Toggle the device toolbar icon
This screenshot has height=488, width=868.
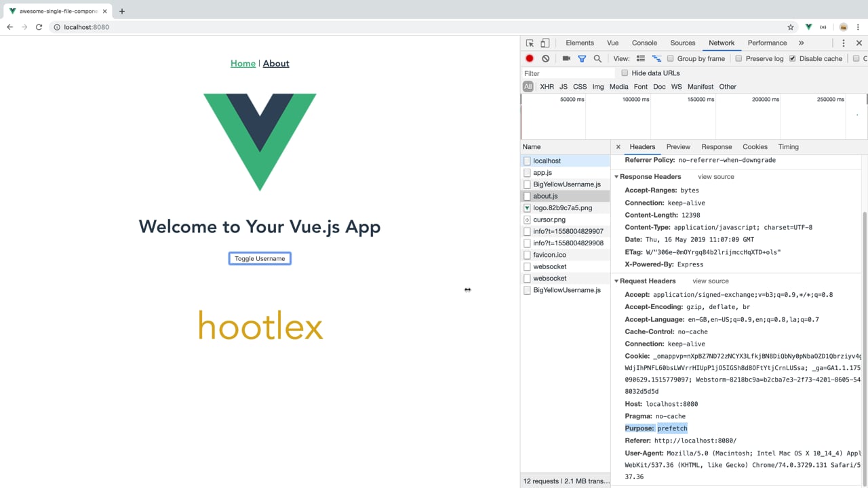coord(545,43)
